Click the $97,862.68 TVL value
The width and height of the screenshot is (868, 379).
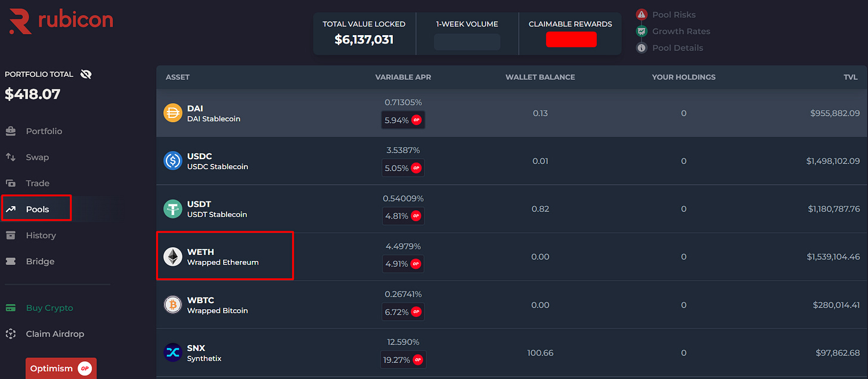pos(838,353)
